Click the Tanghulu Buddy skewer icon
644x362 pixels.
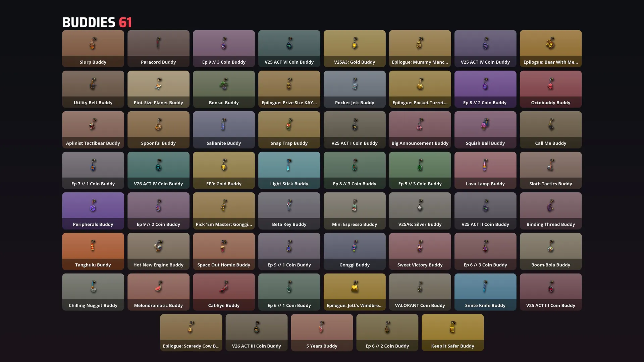point(93,246)
